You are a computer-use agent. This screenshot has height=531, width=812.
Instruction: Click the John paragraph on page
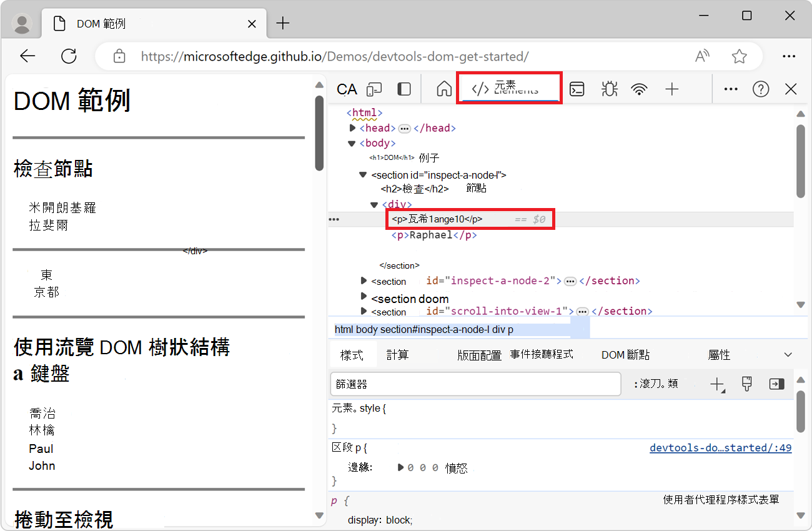[42, 465]
